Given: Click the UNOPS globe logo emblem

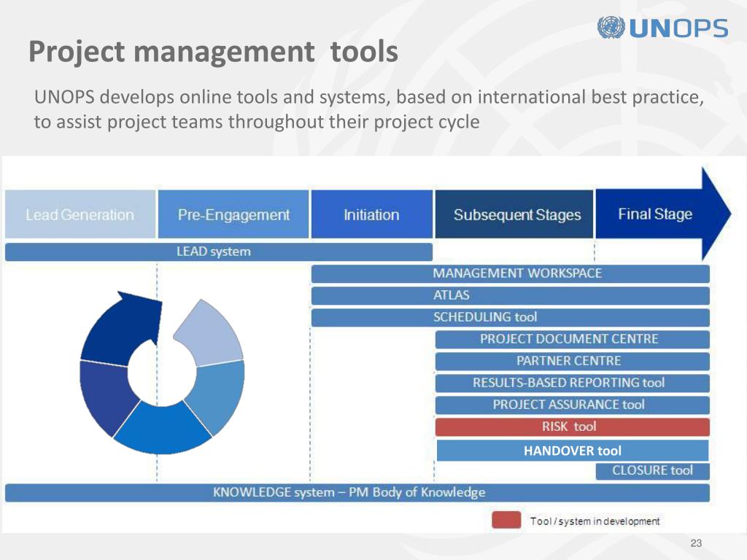Looking at the screenshot, I should (x=611, y=27).
